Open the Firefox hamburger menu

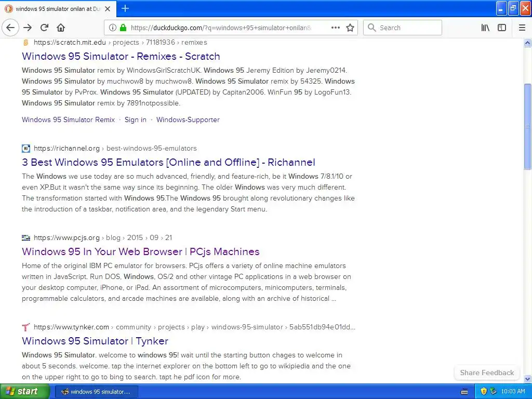(x=522, y=28)
